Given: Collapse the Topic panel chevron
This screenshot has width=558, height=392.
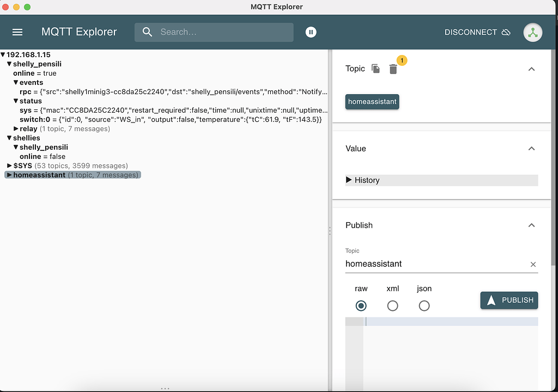Looking at the screenshot, I should coord(531,69).
